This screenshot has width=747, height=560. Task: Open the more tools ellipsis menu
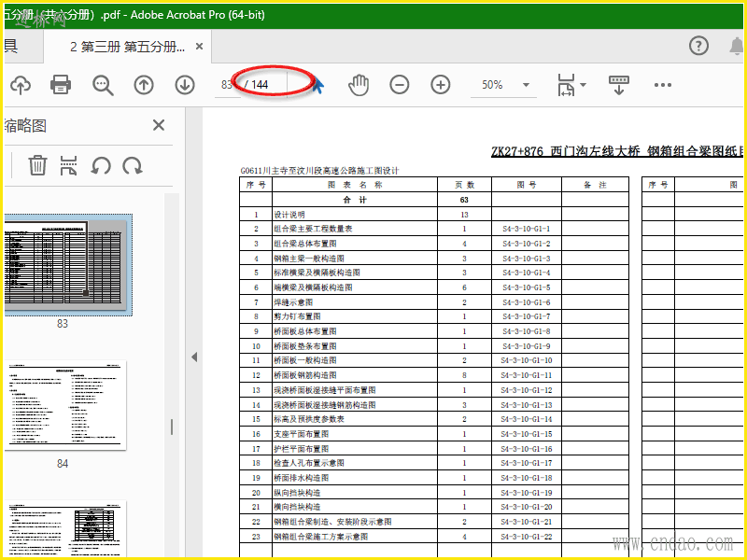[x=663, y=85]
